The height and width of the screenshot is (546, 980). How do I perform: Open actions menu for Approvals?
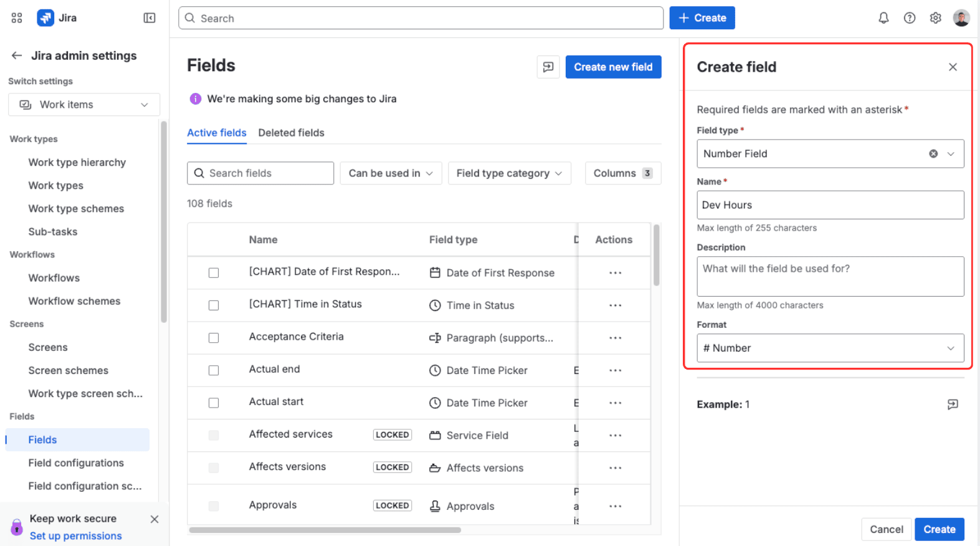(x=616, y=506)
